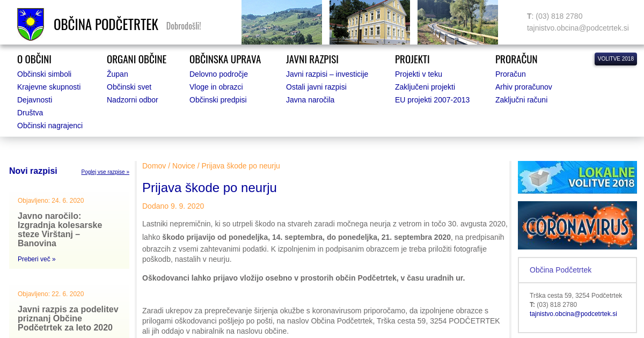Open the yellow building header photo
This screenshot has height=338, width=644.
point(369,22)
